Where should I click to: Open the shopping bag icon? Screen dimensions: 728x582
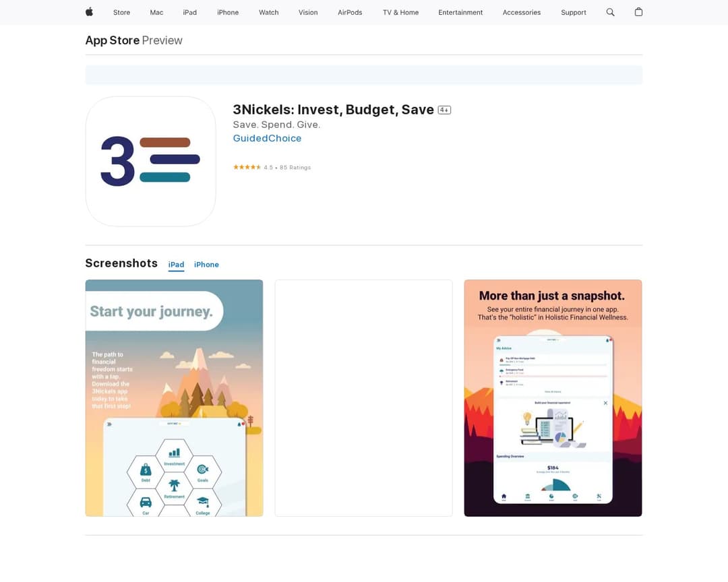click(638, 12)
